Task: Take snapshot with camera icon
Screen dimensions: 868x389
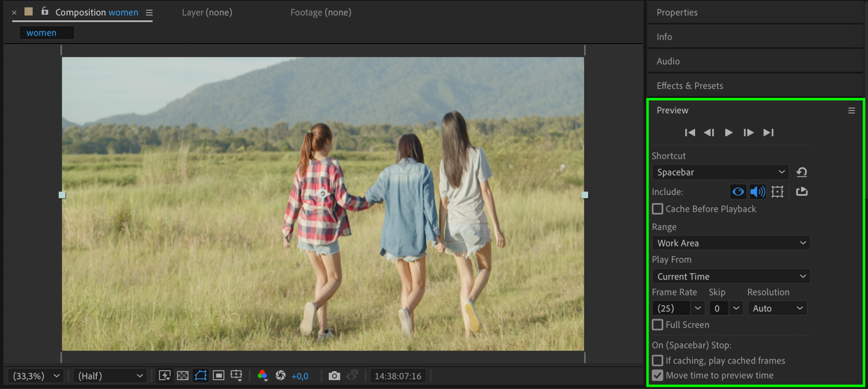Action: pos(334,376)
